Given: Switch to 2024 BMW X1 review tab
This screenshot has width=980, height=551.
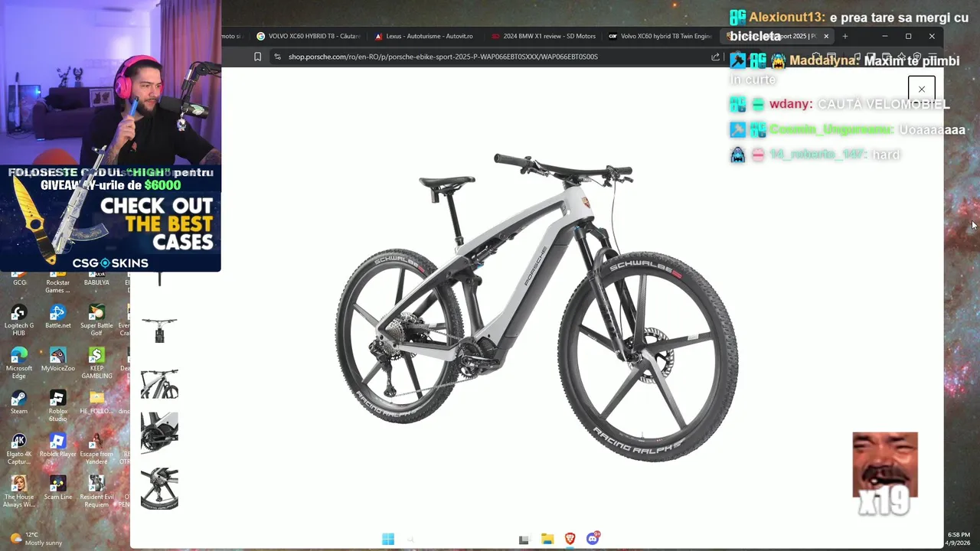Looking at the screenshot, I should pos(543,36).
